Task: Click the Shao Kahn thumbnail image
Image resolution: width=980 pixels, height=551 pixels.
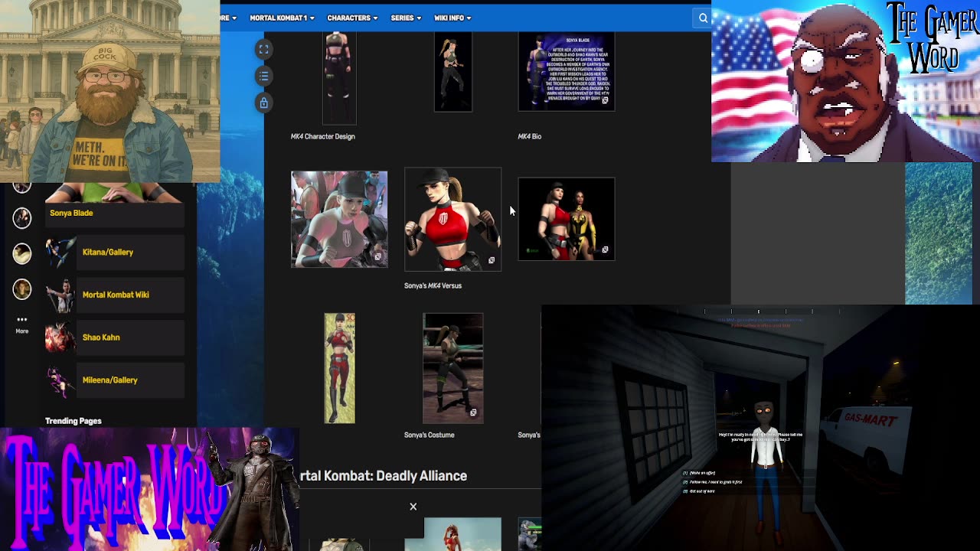Action: click(60, 337)
